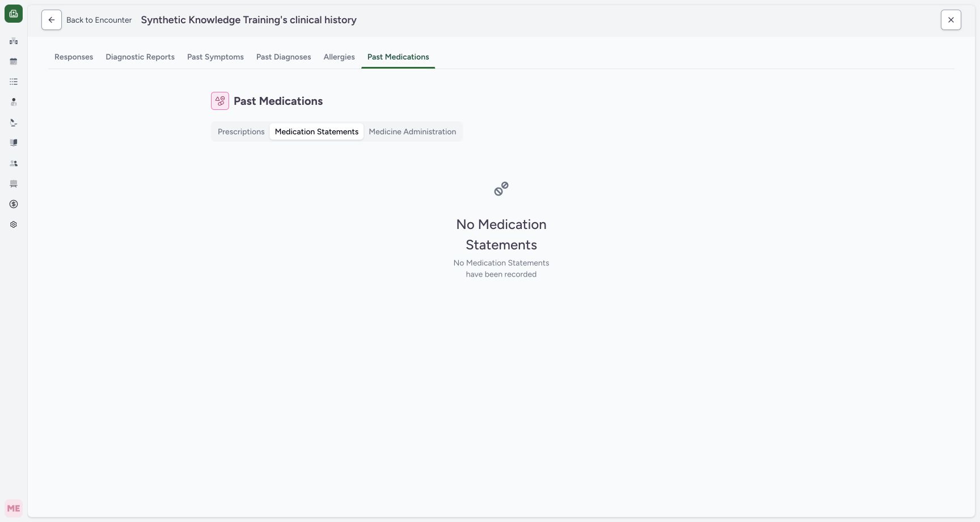The width and height of the screenshot is (980, 522).
Task: Open the microscope lab sidebar icon
Action: point(14,122)
